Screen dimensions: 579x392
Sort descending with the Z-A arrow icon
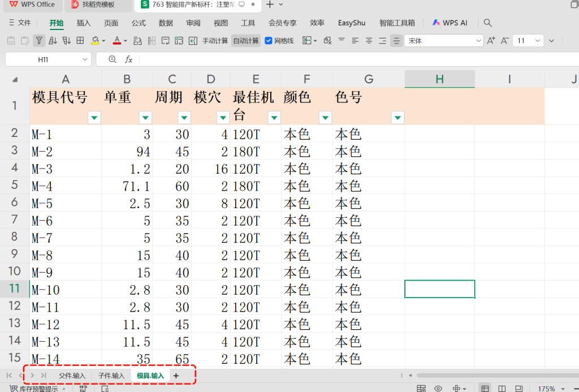coord(67,41)
